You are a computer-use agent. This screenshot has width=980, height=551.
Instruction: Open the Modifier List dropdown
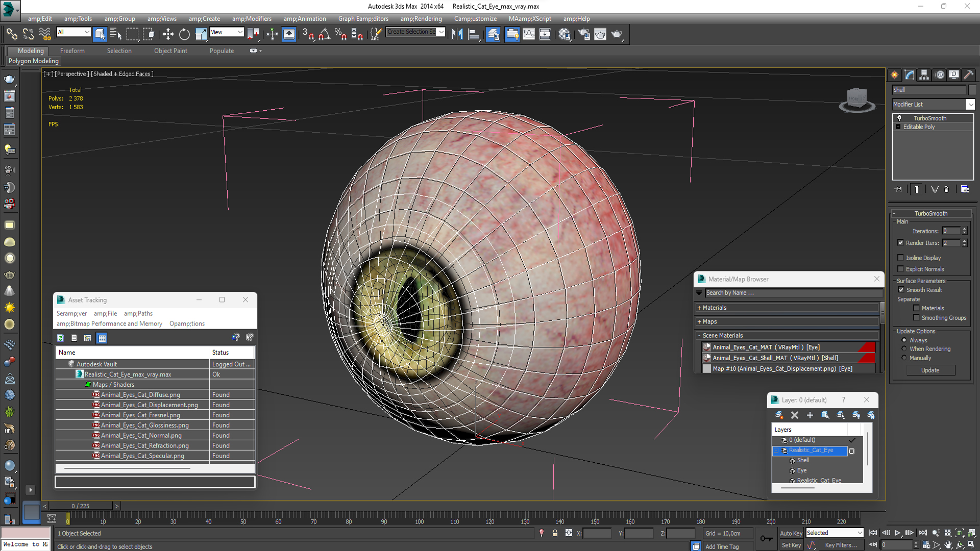[x=934, y=104]
